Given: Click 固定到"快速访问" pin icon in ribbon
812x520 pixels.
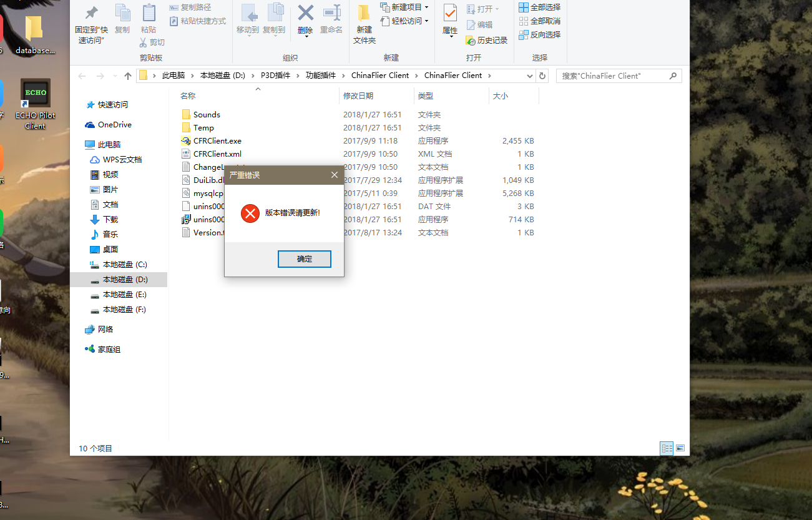Looking at the screenshot, I should [91, 12].
